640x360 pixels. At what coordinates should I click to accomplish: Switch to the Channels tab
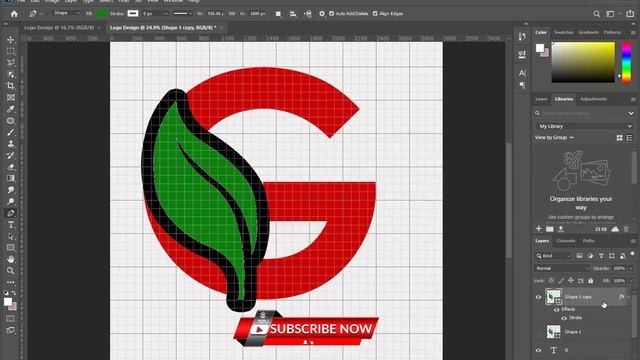pyautogui.click(x=565, y=241)
